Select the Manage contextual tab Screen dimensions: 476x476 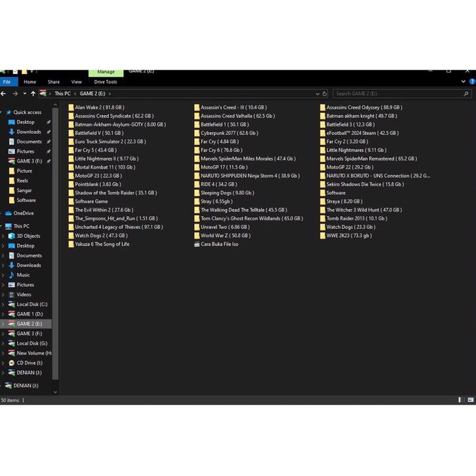pyautogui.click(x=106, y=73)
